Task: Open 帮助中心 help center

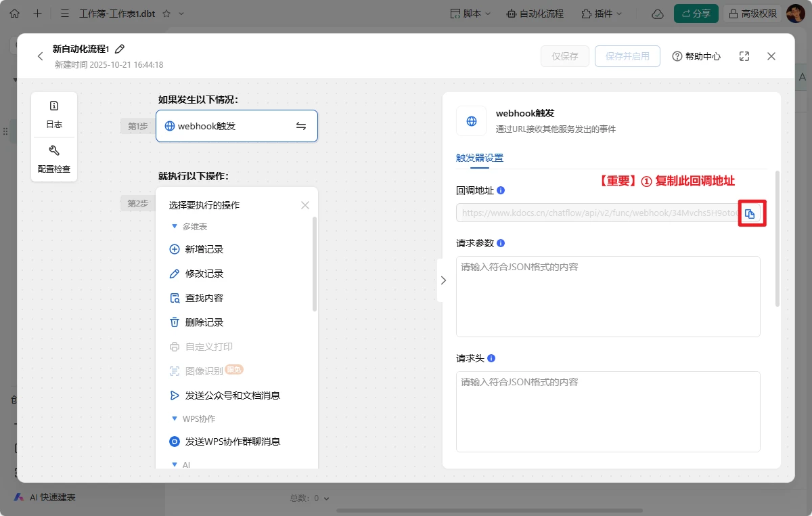Action: 696,57
